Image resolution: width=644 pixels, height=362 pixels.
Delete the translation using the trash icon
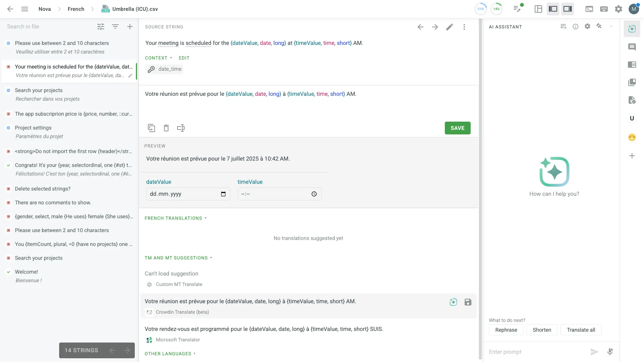(166, 128)
